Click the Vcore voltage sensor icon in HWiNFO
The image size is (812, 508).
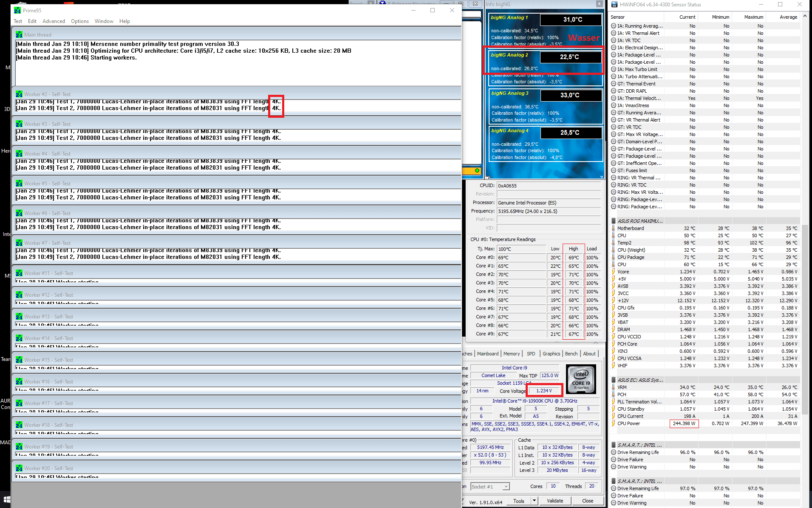614,272
